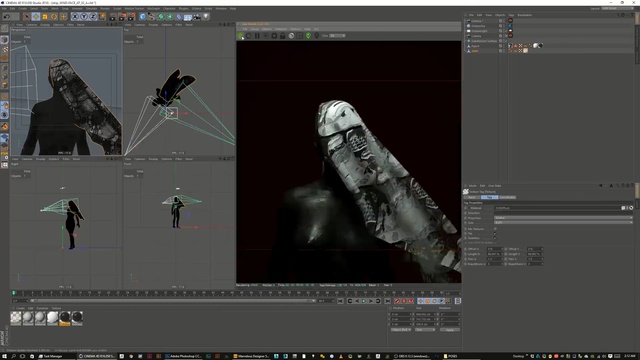Click the coordinate system cube icon
Image resolution: width=640 pixels, height=360 pixels.
point(102,17)
